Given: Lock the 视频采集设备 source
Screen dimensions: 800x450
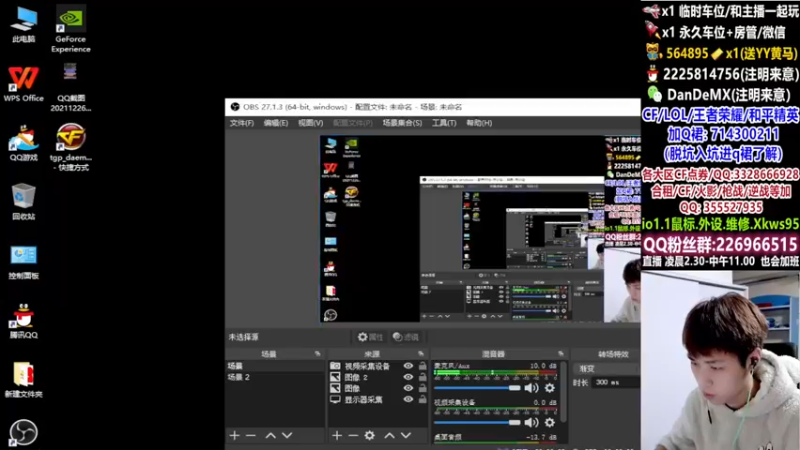Looking at the screenshot, I should click(x=422, y=366).
